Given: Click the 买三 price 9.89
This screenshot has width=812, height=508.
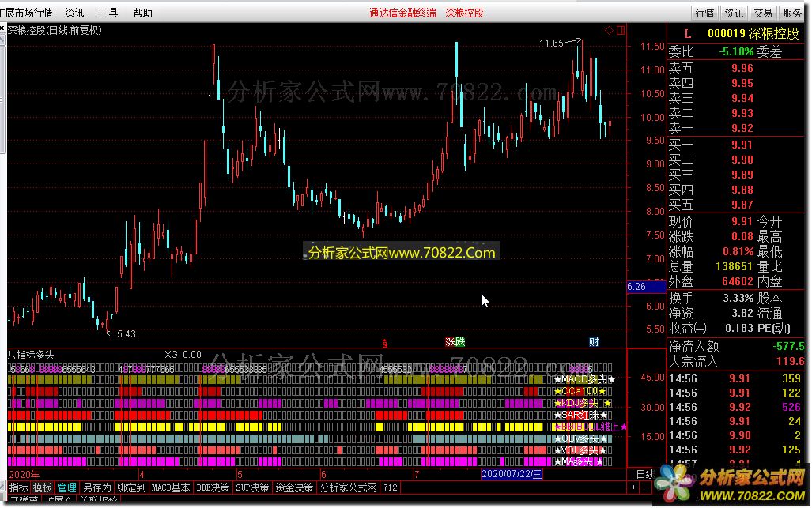Looking at the screenshot, I should point(742,175).
